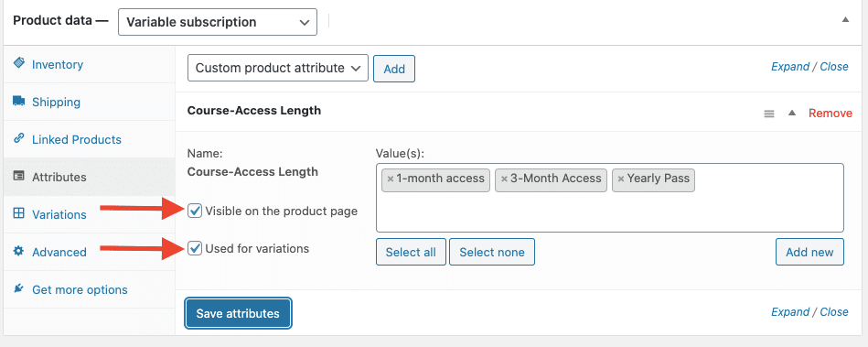
Task: Click the Save attributes button
Action: pos(238,314)
